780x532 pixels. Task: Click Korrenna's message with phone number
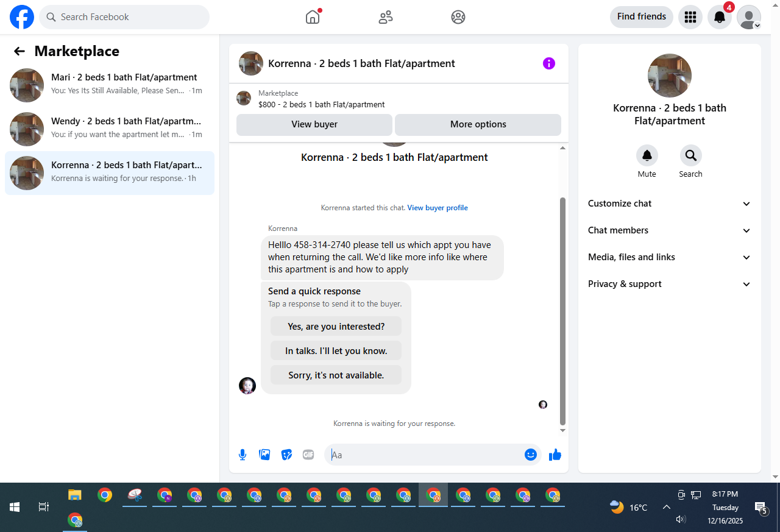[x=382, y=257]
